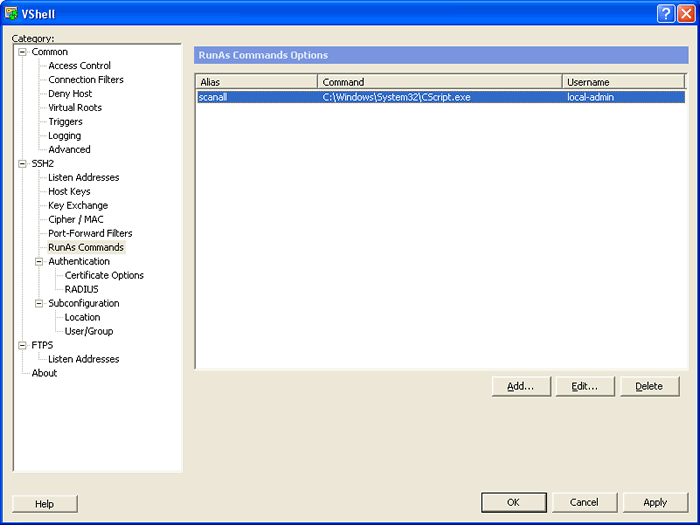Sort list by Username column header
Screen dimensions: 700x525
click(623, 82)
